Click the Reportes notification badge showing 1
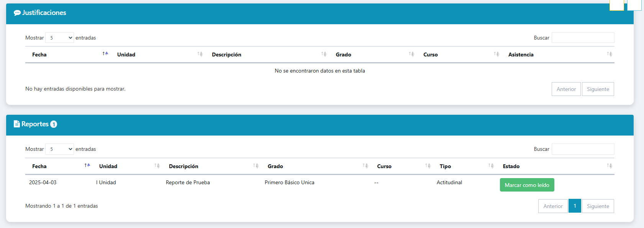Viewport: 644px width, 228px height. coord(54,124)
